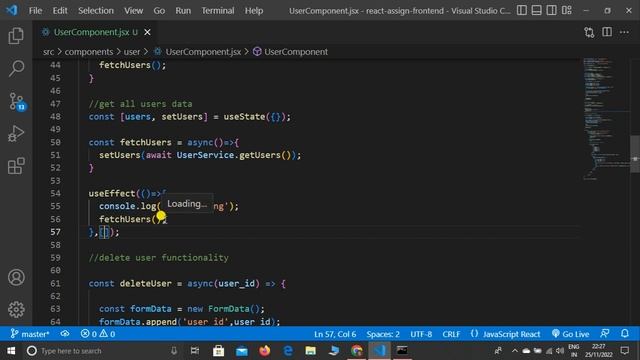640x360 pixels.
Task: Open changes compare icon in editor toolbar
Action: pos(589,32)
